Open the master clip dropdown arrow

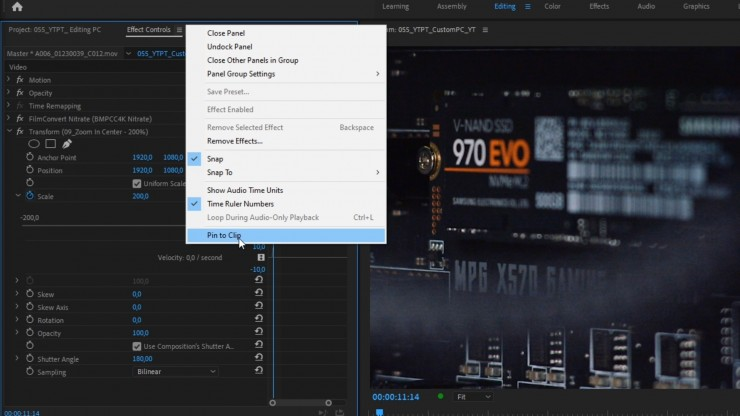click(x=128, y=53)
